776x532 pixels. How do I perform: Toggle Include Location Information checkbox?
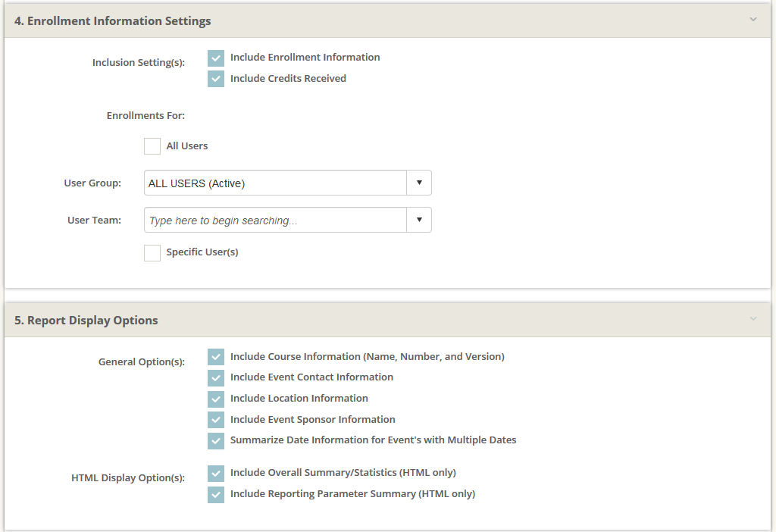tap(216, 399)
